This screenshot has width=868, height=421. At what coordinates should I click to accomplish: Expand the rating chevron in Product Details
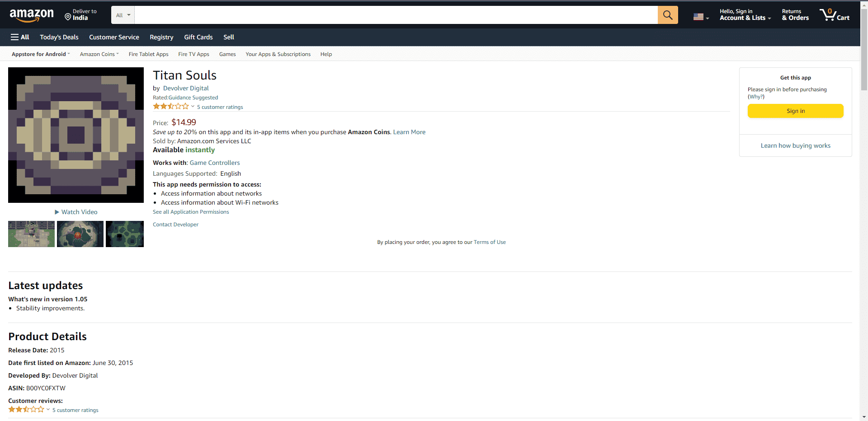(x=48, y=410)
